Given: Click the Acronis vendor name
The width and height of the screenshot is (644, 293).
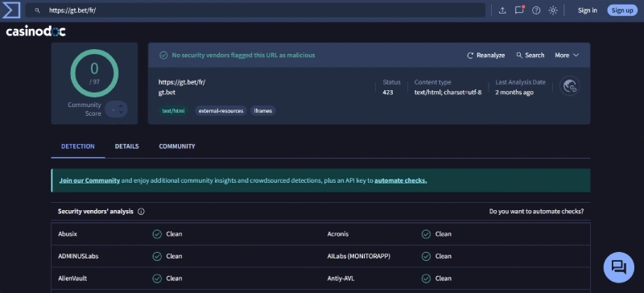Looking at the screenshot, I should click(x=338, y=234).
